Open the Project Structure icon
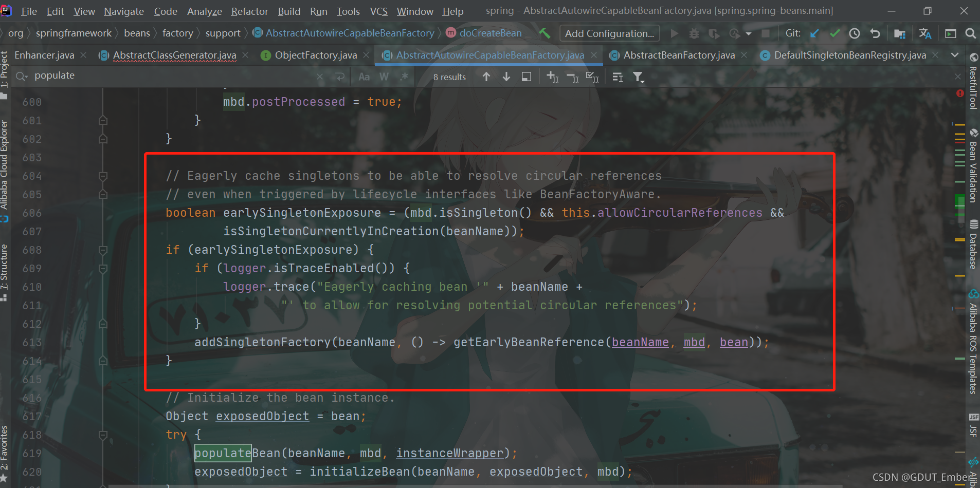 click(899, 33)
